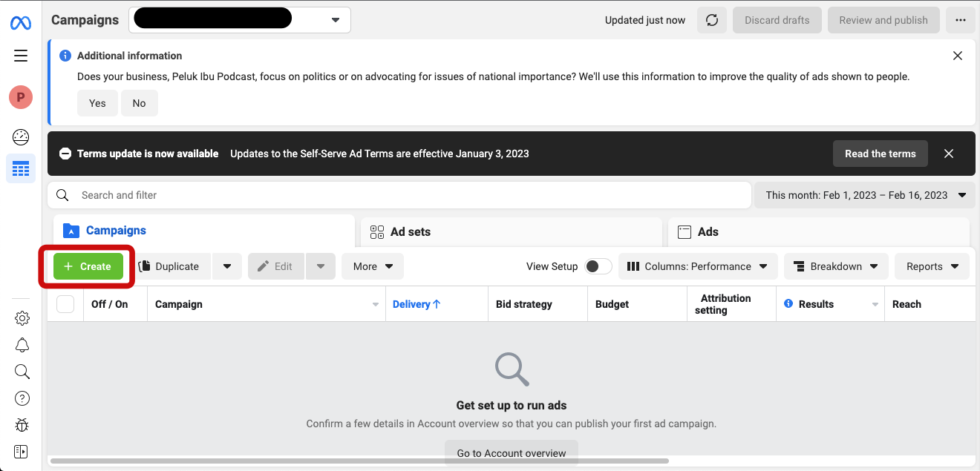
Task: Click the green Create button
Action: [x=88, y=266]
